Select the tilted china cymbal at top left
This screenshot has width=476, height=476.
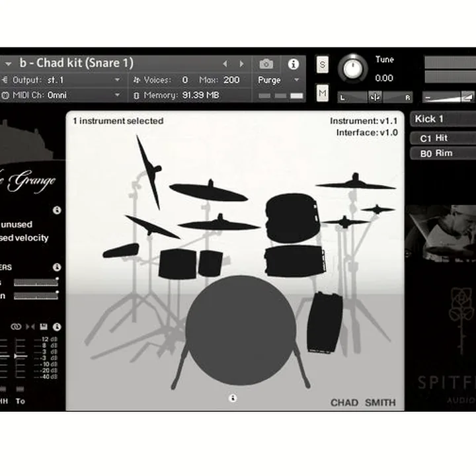tap(149, 171)
